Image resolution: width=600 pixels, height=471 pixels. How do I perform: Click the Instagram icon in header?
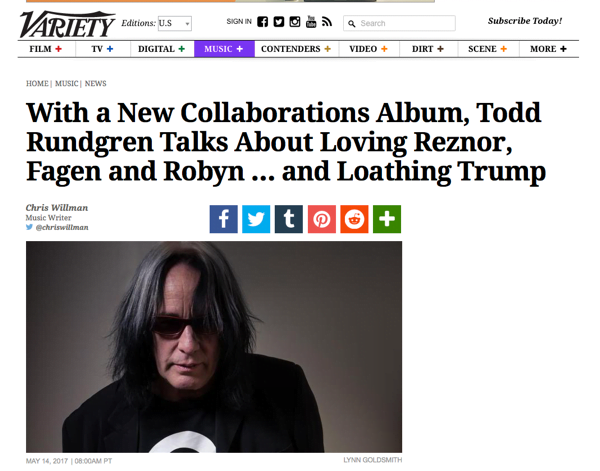point(295,22)
